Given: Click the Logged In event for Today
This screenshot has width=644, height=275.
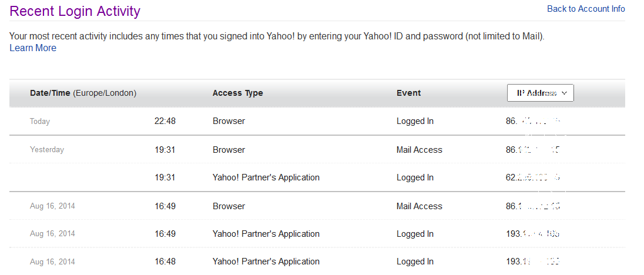Looking at the screenshot, I should [x=415, y=121].
